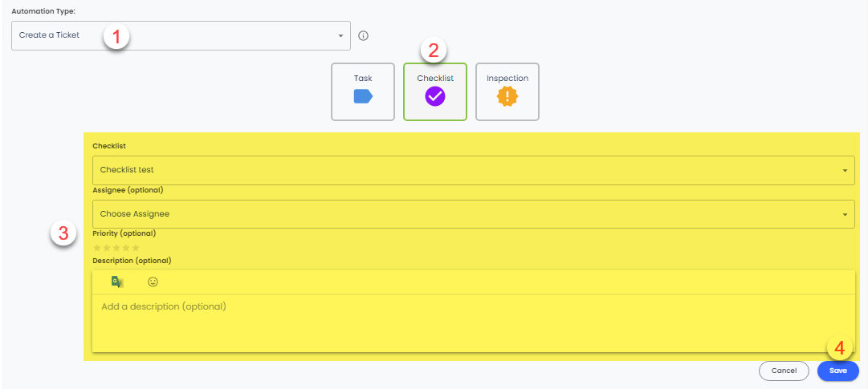Click the number 3 step marker

tap(63, 234)
